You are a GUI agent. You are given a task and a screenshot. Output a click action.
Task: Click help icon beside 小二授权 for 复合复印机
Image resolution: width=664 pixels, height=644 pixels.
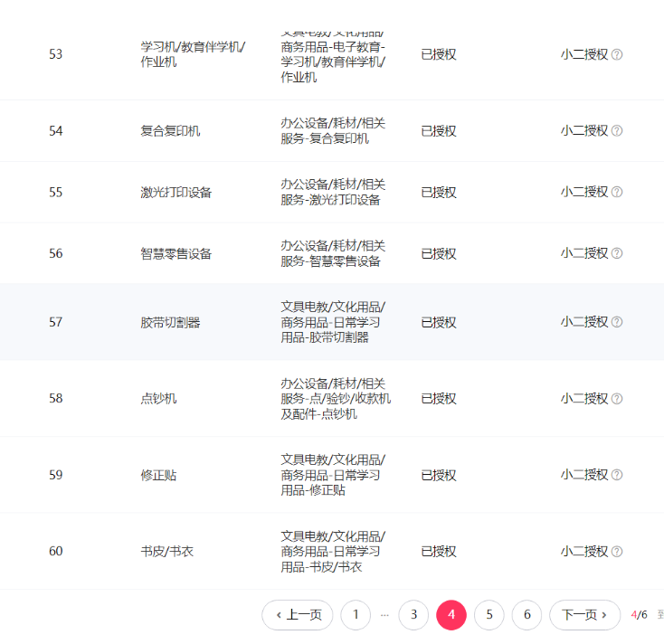pos(617,130)
